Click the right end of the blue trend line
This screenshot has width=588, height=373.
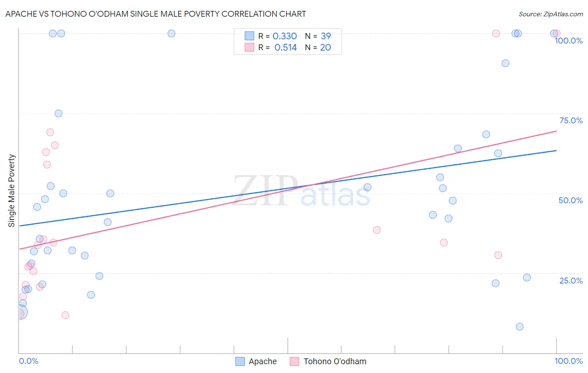[556, 150]
